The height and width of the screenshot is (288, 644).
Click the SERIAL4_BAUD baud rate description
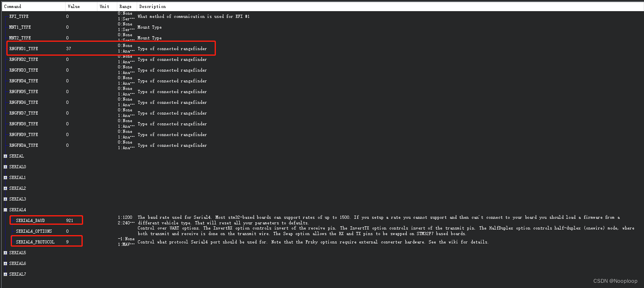(379, 220)
